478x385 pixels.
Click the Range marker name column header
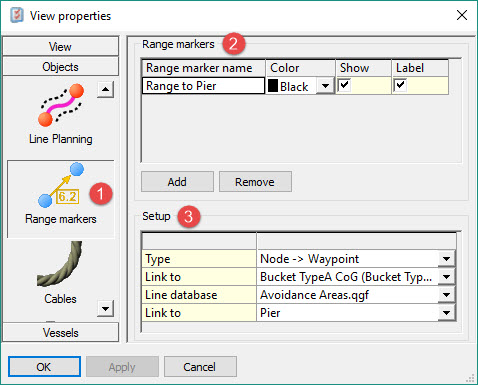coord(203,68)
